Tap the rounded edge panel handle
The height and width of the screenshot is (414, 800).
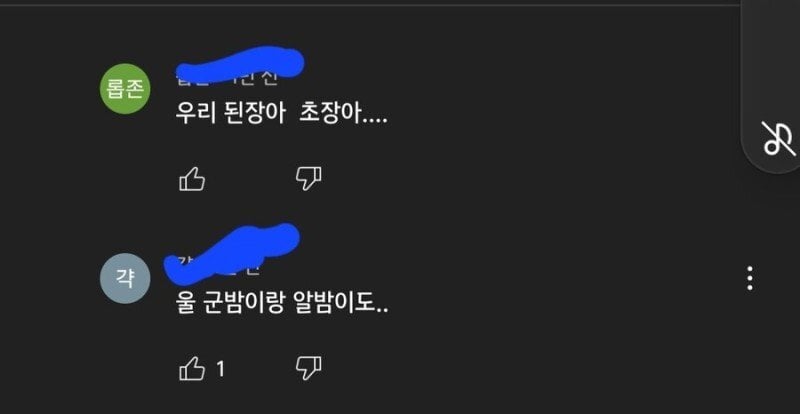(770, 87)
